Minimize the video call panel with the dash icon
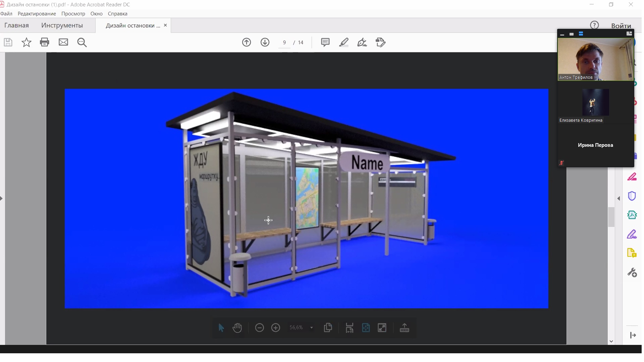 pos(562,34)
